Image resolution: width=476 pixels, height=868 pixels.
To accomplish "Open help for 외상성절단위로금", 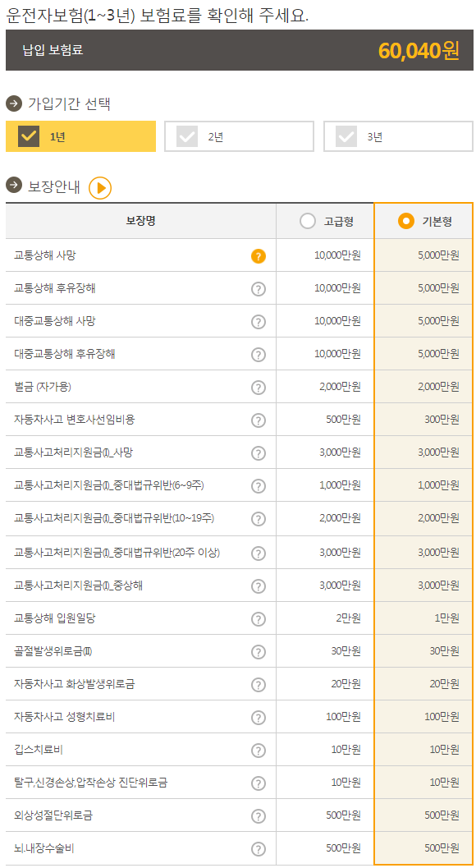I will pos(259,816).
